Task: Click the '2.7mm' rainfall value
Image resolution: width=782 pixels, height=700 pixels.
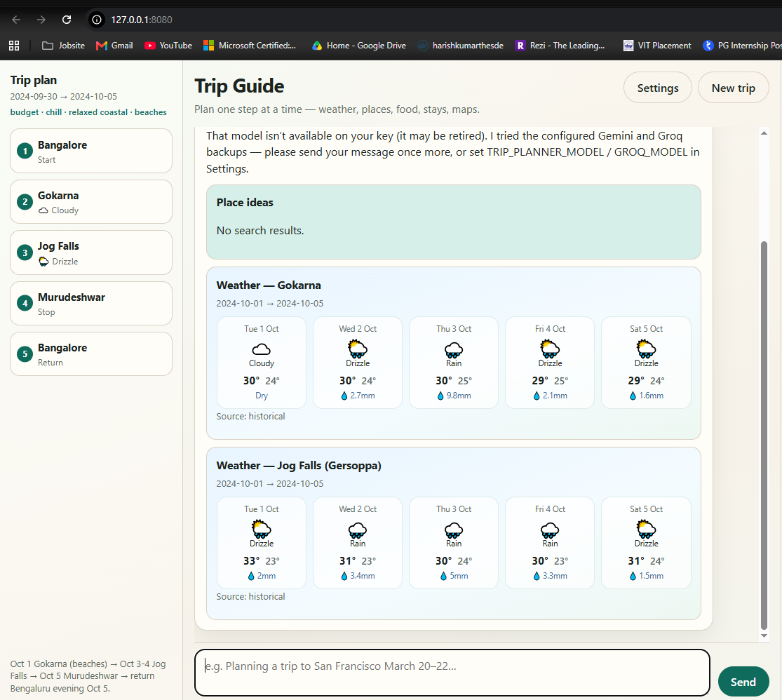Action: click(363, 396)
